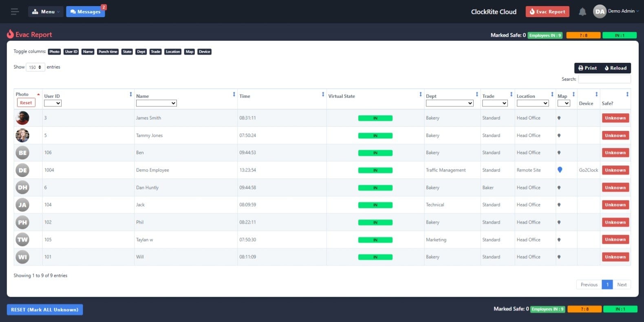Viewport: 644px width, 322px height.
Task: Sort by the Dept column arrows
Action: tap(477, 95)
